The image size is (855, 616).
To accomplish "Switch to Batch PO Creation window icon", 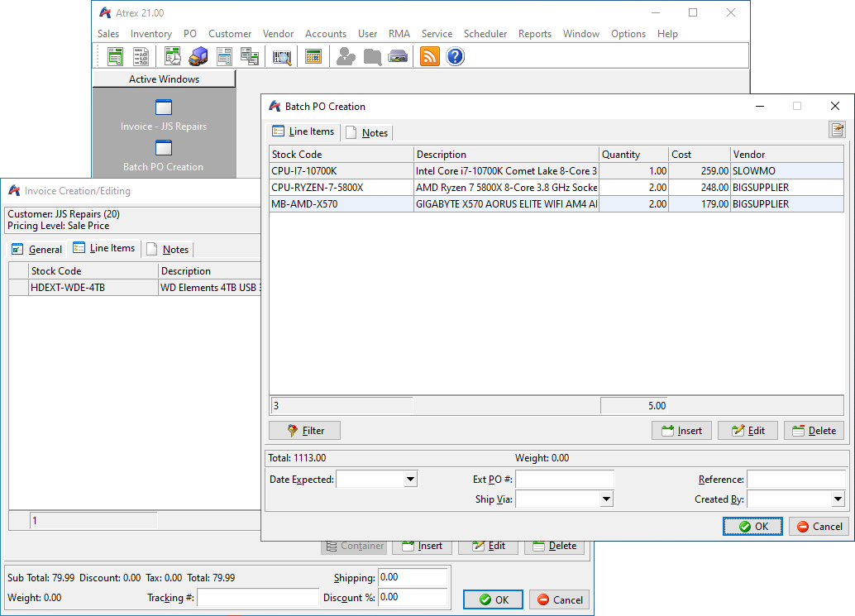I will click(163, 149).
